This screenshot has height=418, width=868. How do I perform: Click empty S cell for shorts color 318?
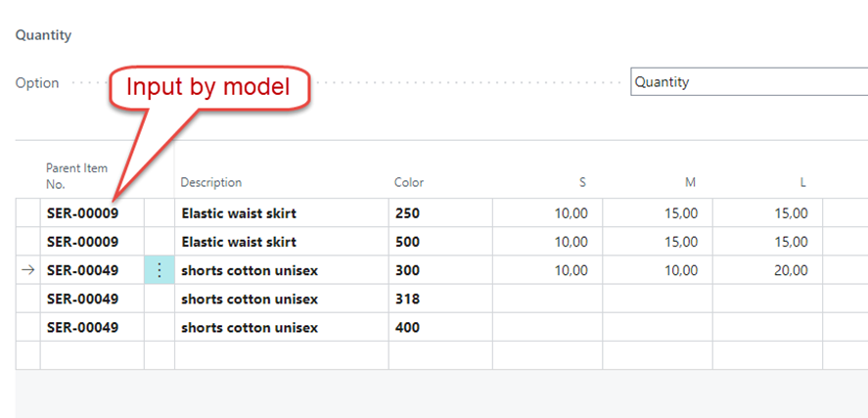547,299
